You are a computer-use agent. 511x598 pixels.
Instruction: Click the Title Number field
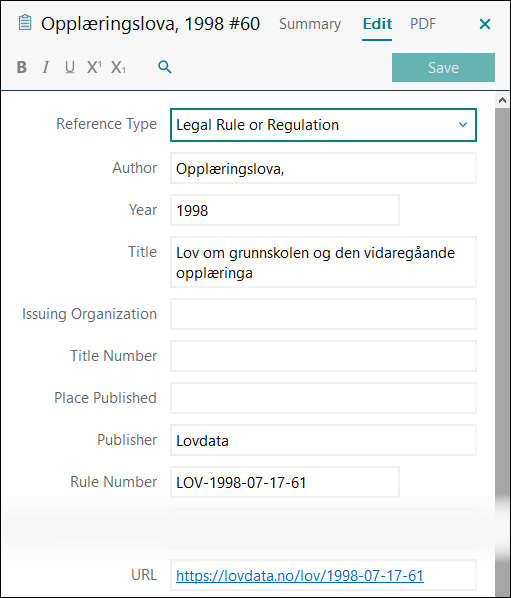[x=323, y=356]
